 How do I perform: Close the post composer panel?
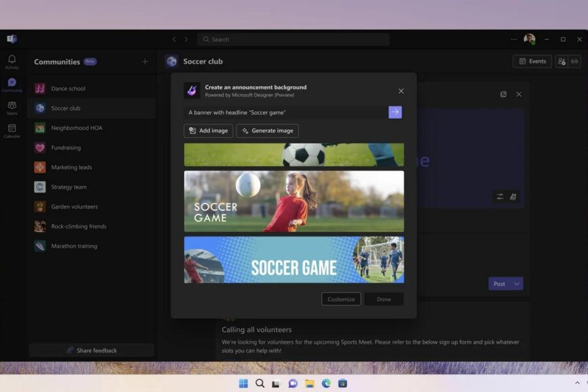tap(519, 94)
